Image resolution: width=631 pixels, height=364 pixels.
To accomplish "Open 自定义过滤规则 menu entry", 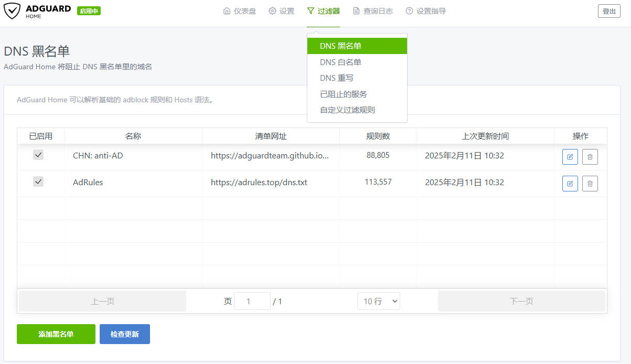I will click(357, 110).
